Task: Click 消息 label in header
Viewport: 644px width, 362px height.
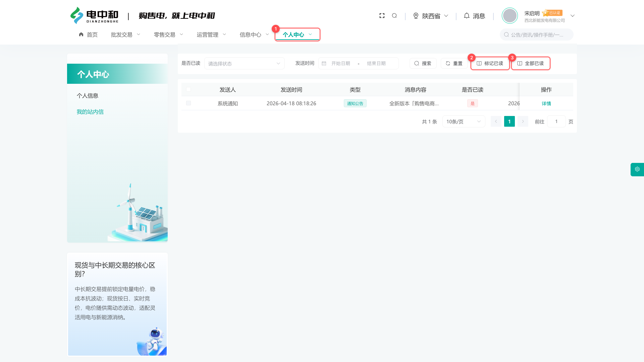Action: (479, 16)
